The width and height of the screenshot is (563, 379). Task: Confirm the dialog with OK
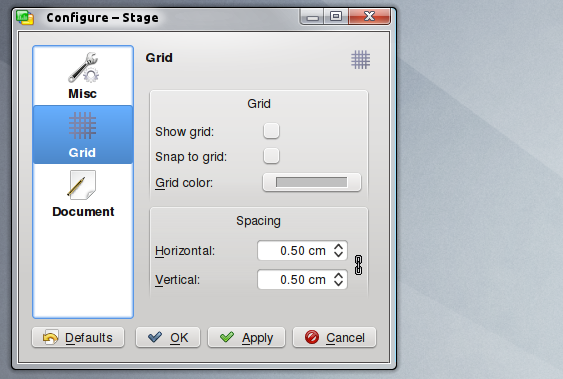tap(168, 338)
